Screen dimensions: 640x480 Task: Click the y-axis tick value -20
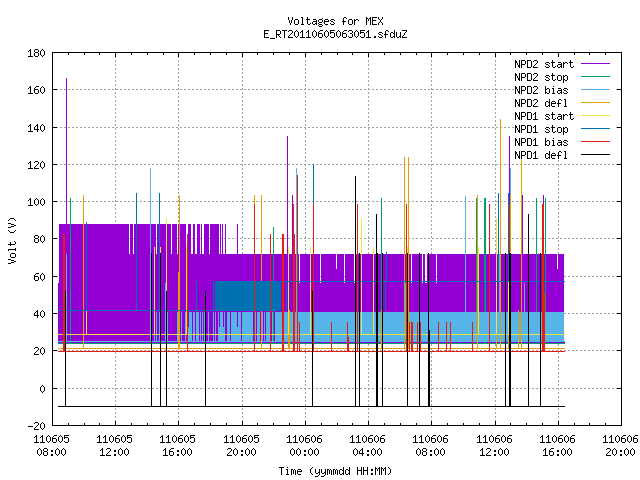point(36,426)
